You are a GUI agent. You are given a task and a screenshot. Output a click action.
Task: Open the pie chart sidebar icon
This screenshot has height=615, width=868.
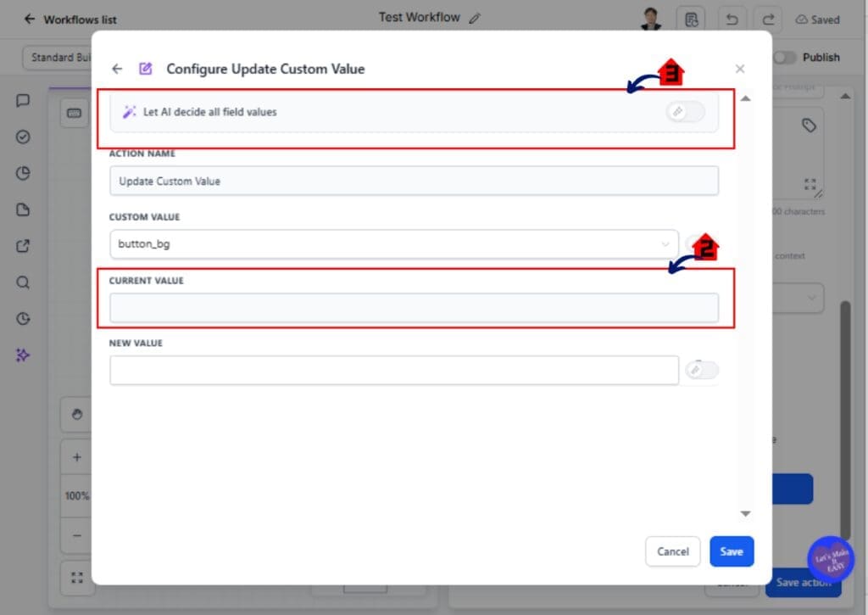click(x=23, y=173)
